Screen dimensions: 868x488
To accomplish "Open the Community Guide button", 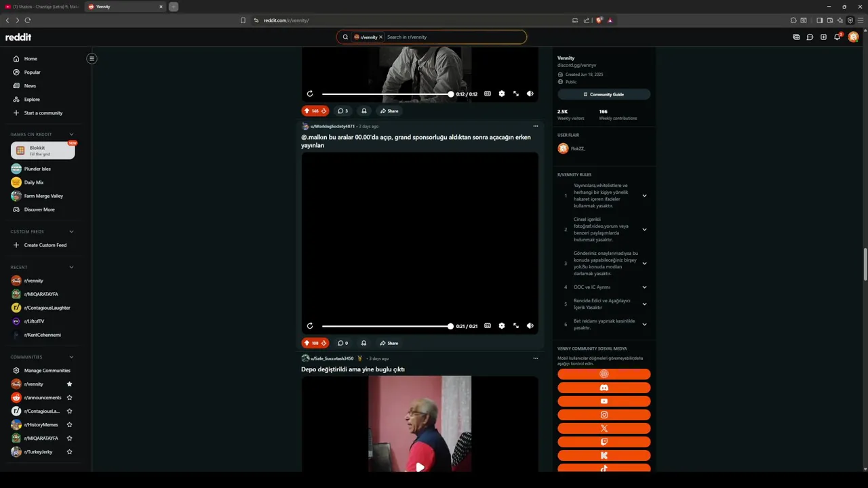I will (x=604, y=94).
